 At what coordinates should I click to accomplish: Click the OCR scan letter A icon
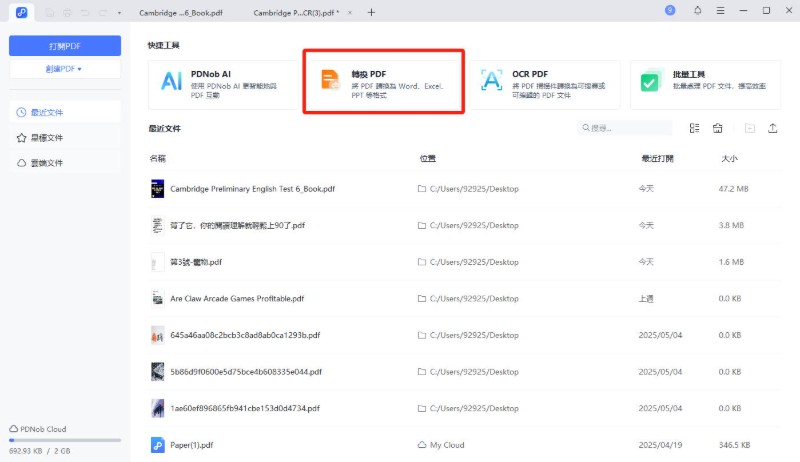tap(491, 81)
